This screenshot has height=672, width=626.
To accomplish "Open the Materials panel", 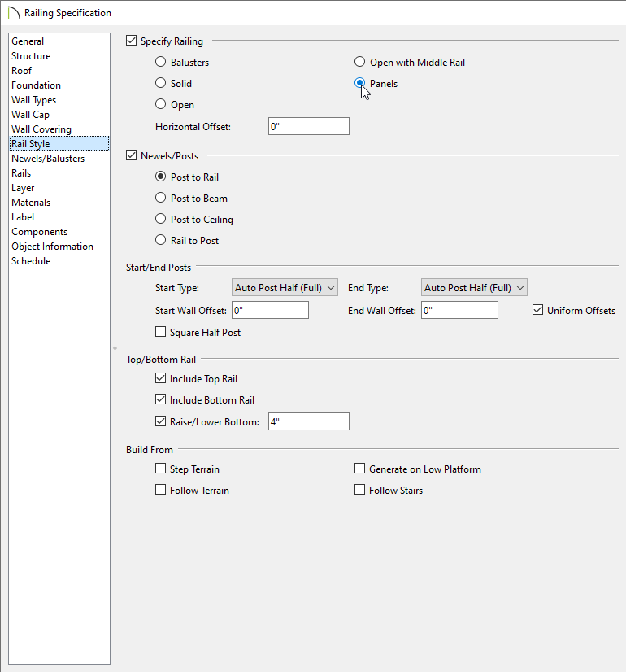I will click(31, 203).
